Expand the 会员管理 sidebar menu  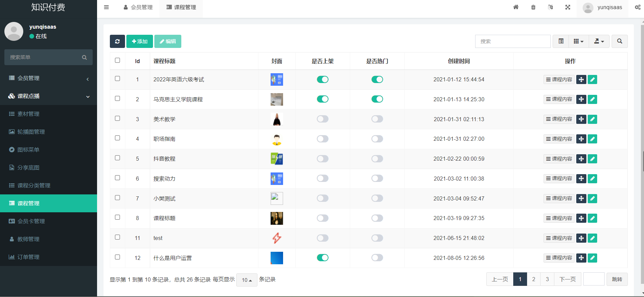click(x=49, y=78)
